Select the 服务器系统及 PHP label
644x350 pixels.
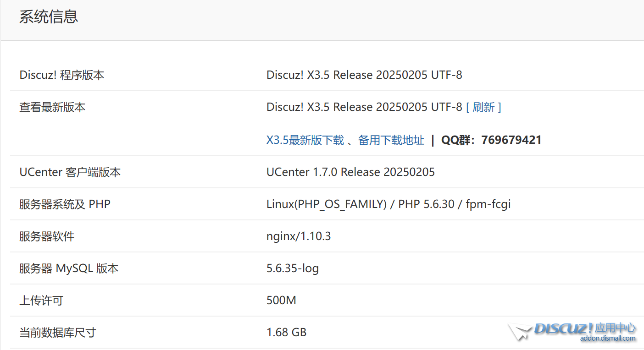pos(65,204)
